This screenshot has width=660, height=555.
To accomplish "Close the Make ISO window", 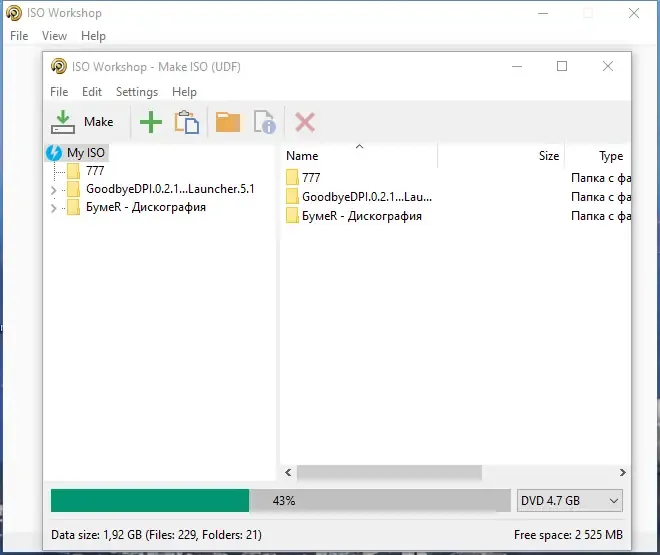I will click(x=607, y=66).
